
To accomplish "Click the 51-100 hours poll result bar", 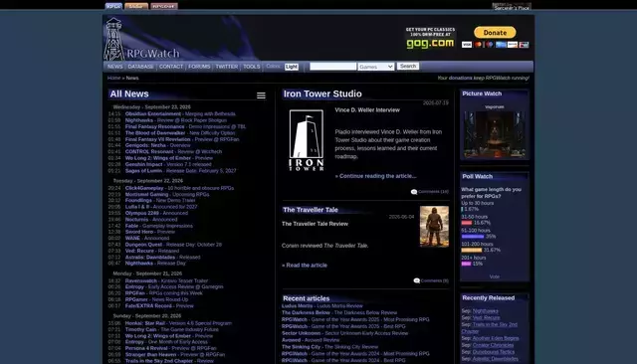I will [x=473, y=236].
